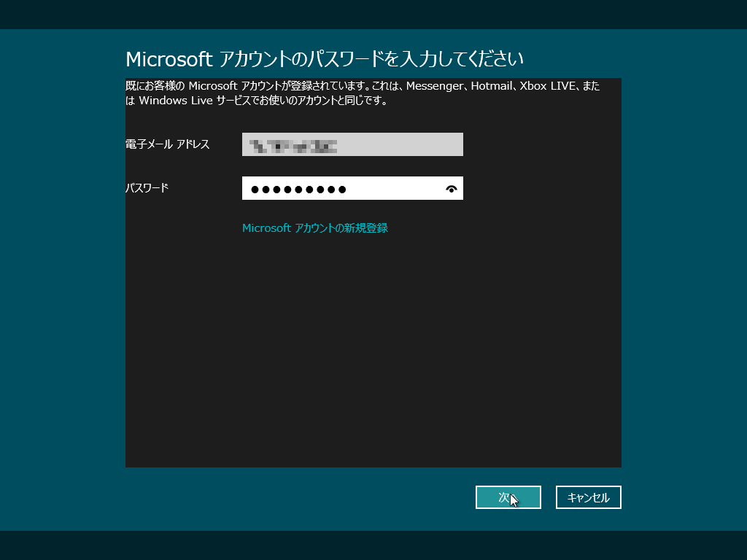This screenshot has height=560, width=747.
Task: Click the 次 (Next) button
Action: pos(508,497)
